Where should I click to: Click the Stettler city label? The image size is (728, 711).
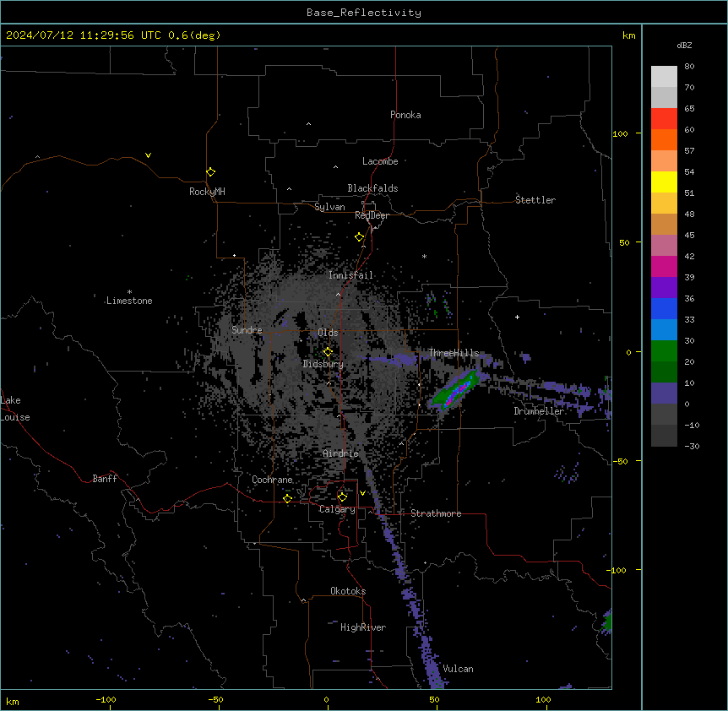click(535, 200)
